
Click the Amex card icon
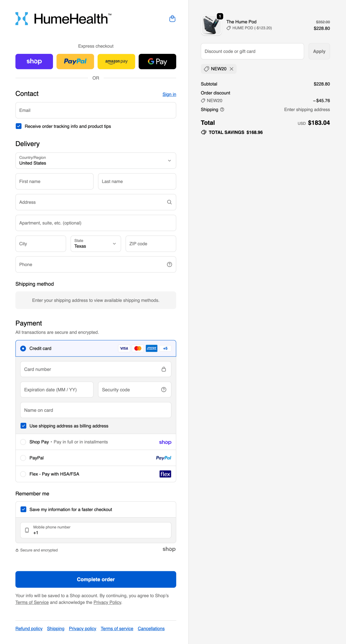click(151, 348)
